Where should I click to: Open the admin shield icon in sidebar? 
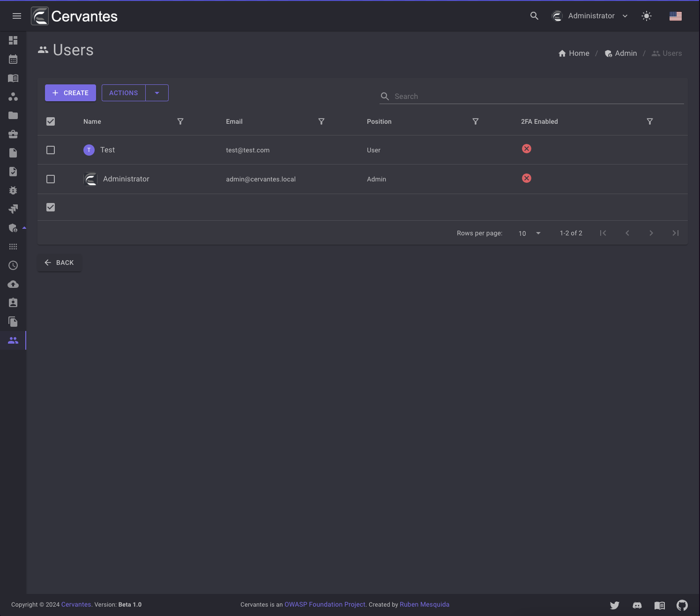[x=13, y=228]
